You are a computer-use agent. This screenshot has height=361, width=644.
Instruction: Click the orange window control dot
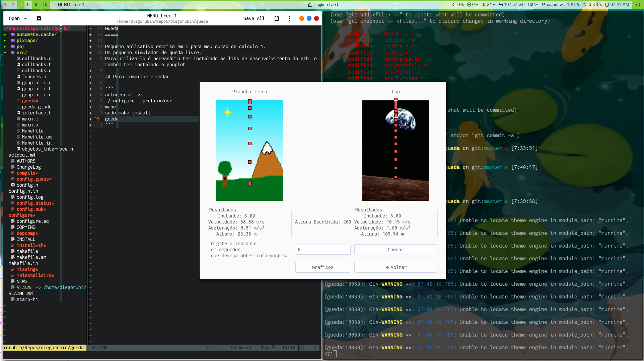(302, 18)
